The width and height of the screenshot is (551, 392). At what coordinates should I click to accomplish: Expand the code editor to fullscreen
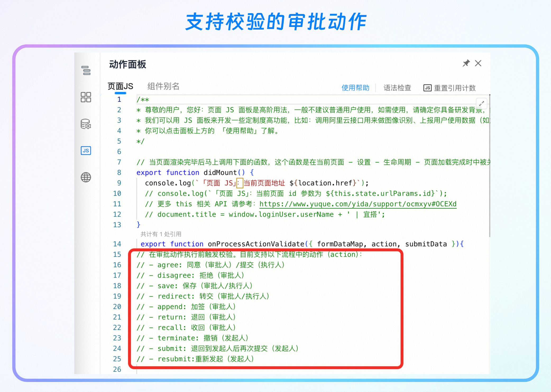pyautogui.click(x=481, y=103)
